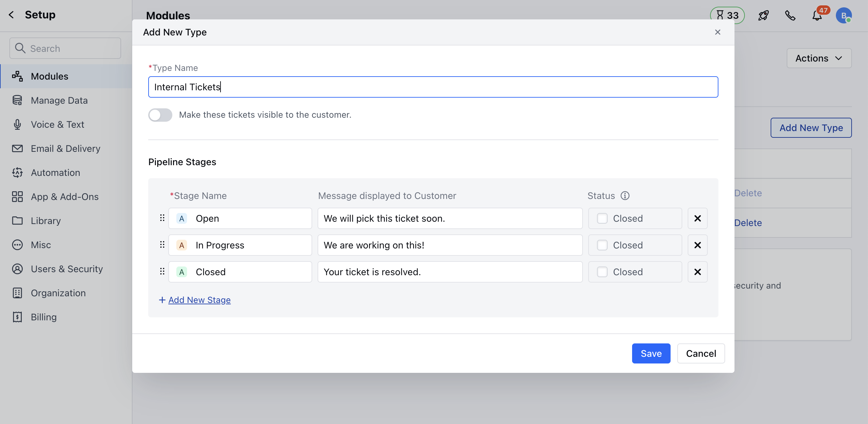868x424 pixels.
Task: Click the orange color badge of In Progress
Action: tap(182, 245)
